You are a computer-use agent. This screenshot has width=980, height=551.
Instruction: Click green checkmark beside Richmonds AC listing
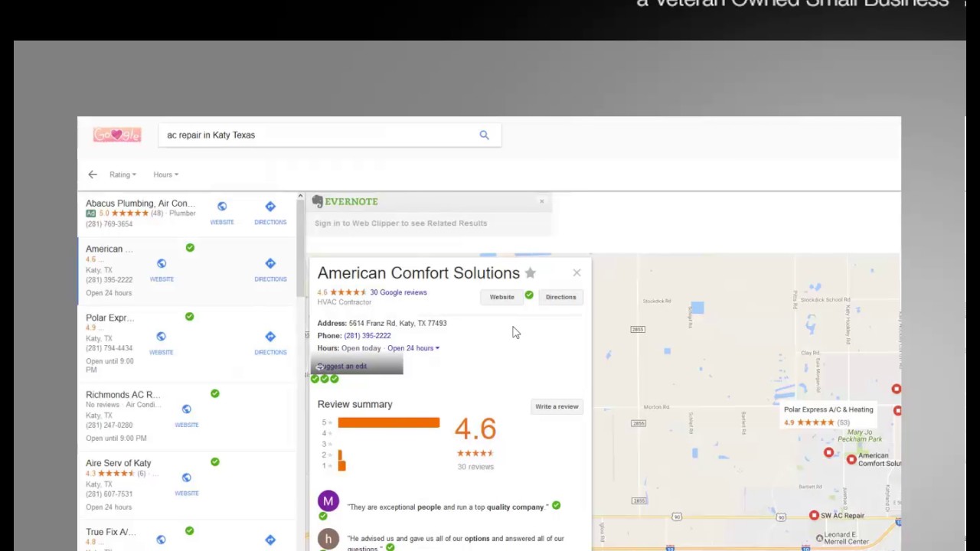click(x=215, y=393)
